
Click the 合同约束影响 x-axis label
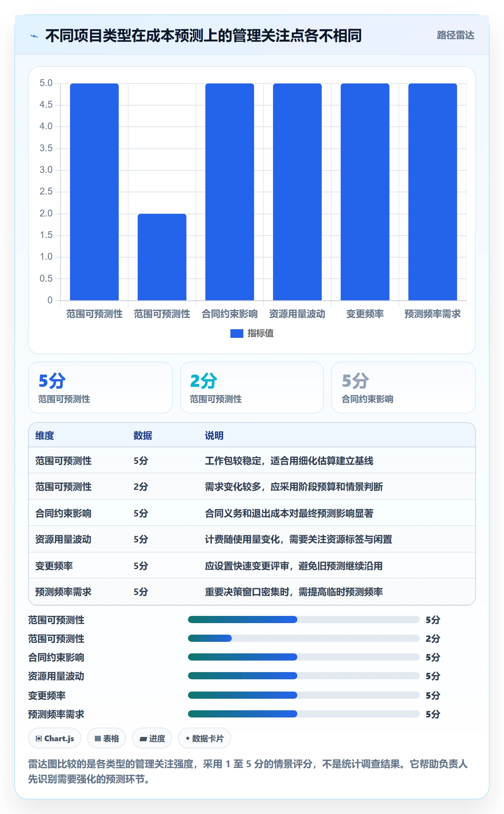pyautogui.click(x=230, y=314)
